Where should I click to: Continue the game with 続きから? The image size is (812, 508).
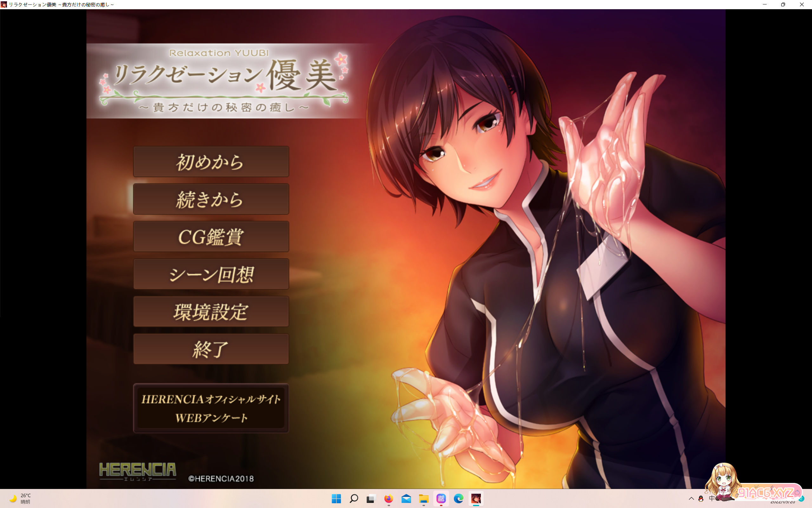[211, 199]
